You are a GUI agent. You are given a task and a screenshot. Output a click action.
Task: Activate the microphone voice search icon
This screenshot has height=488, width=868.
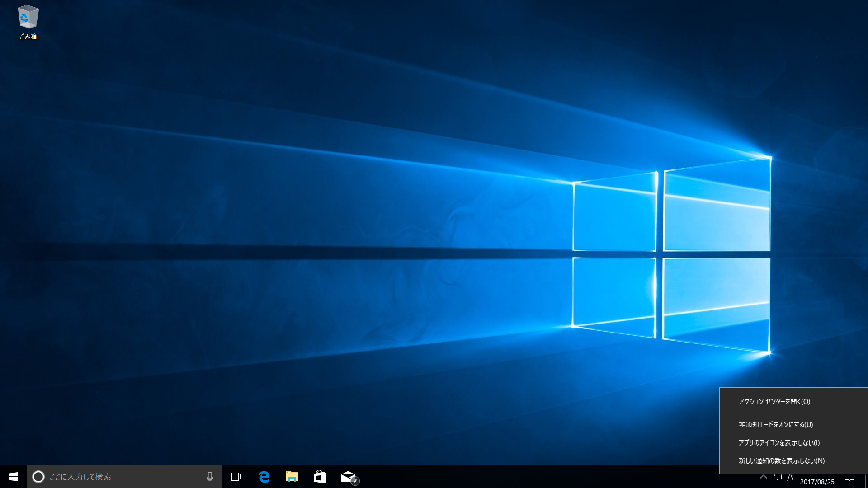210,477
